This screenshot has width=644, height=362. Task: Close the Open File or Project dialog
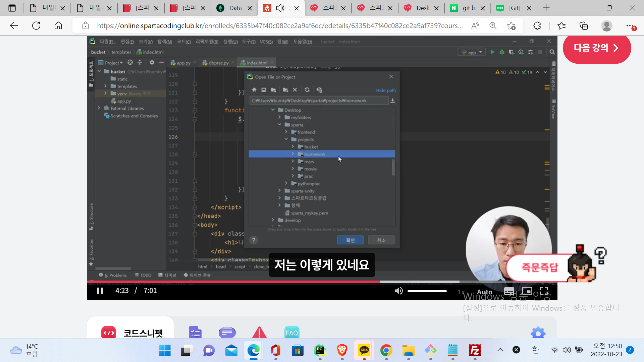pos(391,77)
